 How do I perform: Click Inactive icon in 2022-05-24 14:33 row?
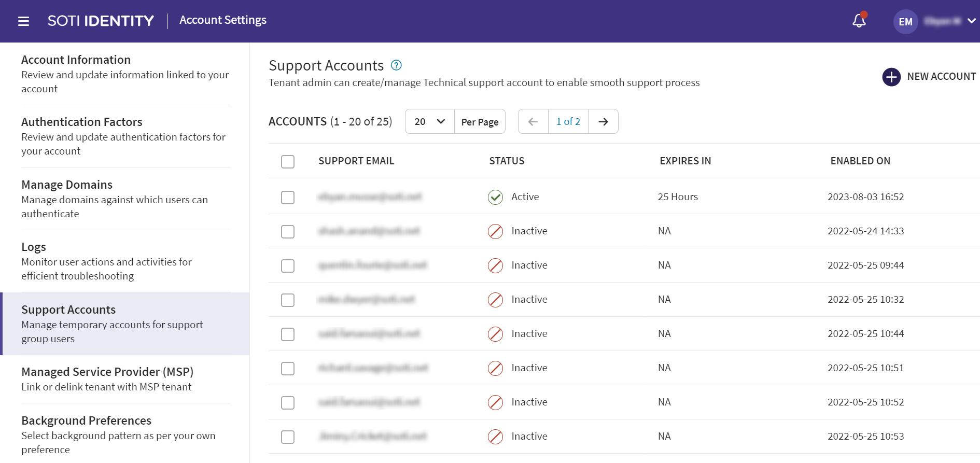[x=495, y=231]
